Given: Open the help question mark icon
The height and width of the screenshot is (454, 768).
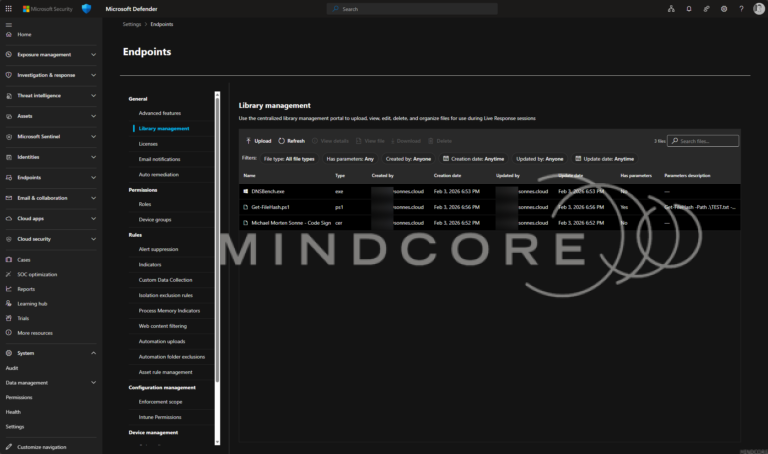Looking at the screenshot, I should point(742,9).
